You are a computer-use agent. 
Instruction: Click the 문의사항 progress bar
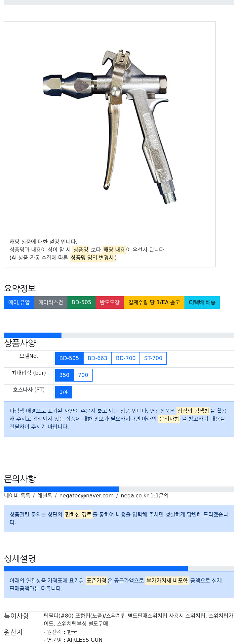click(x=119, y=489)
